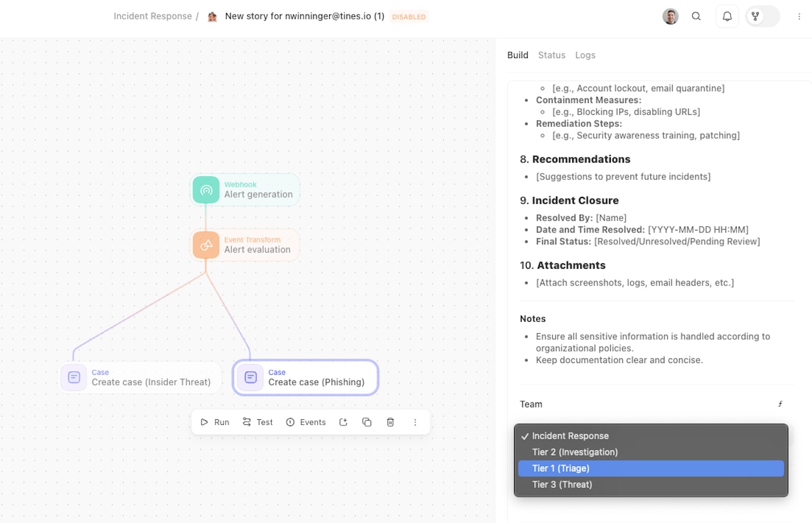812x523 pixels.
Task: Click the search magnifier icon
Action: click(696, 17)
